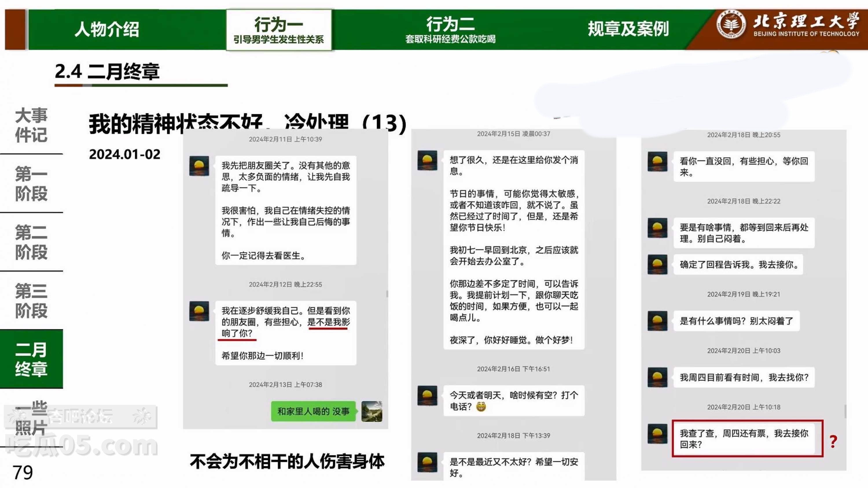Open the 人物介绍 tab
This screenshot has width=868, height=488.
pos(106,29)
